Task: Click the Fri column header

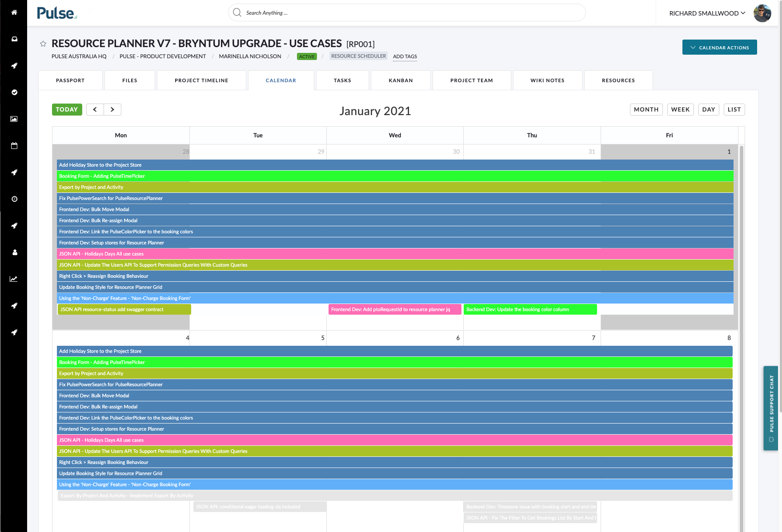Action: pos(669,135)
